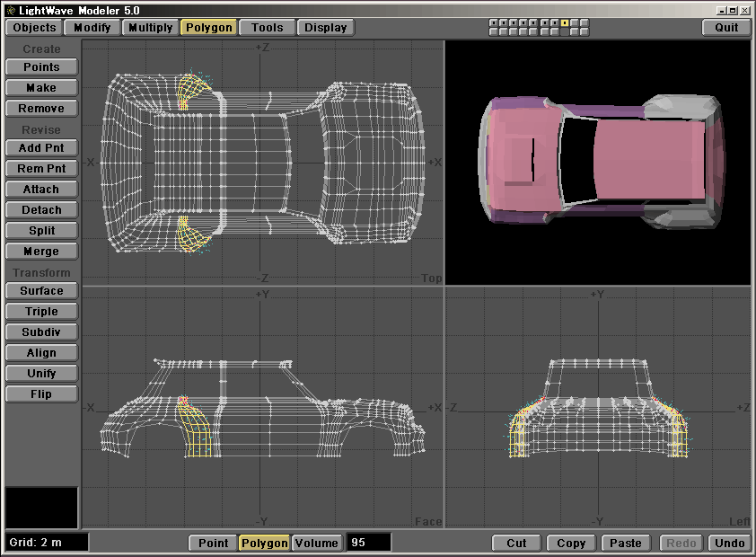Undo the last action

click(x=729, y=543)
